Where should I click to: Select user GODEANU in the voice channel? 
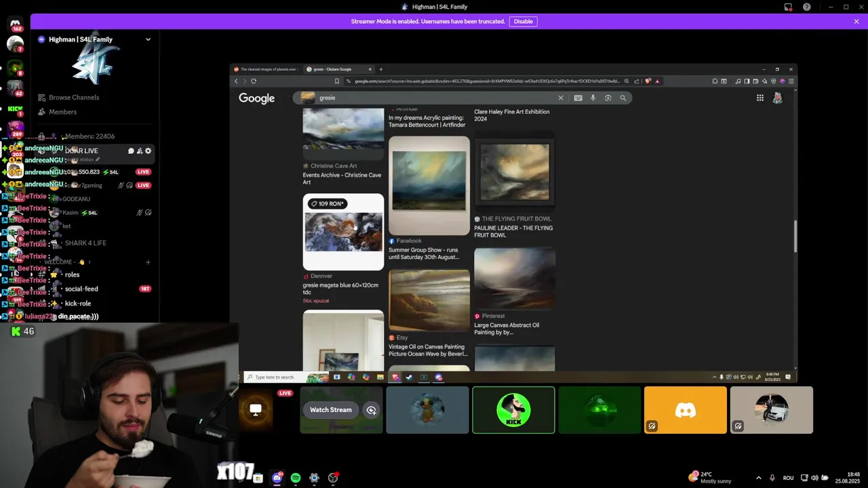(x=76, y=199)
